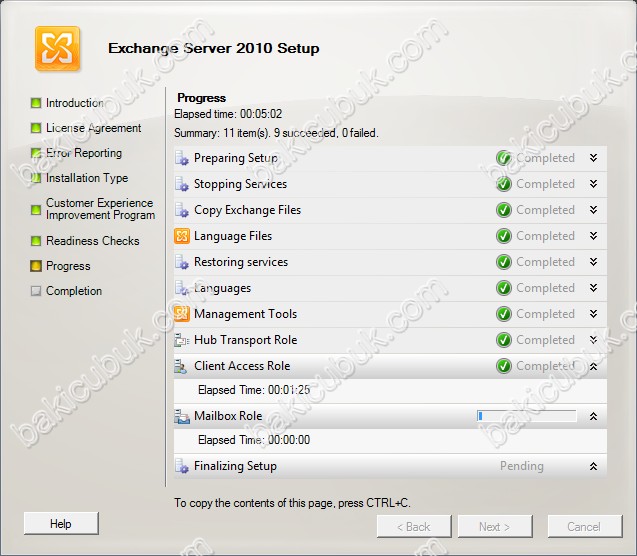637x556 pixels.
Task: Click green checkmark for Management Tools
Action: 504,314
